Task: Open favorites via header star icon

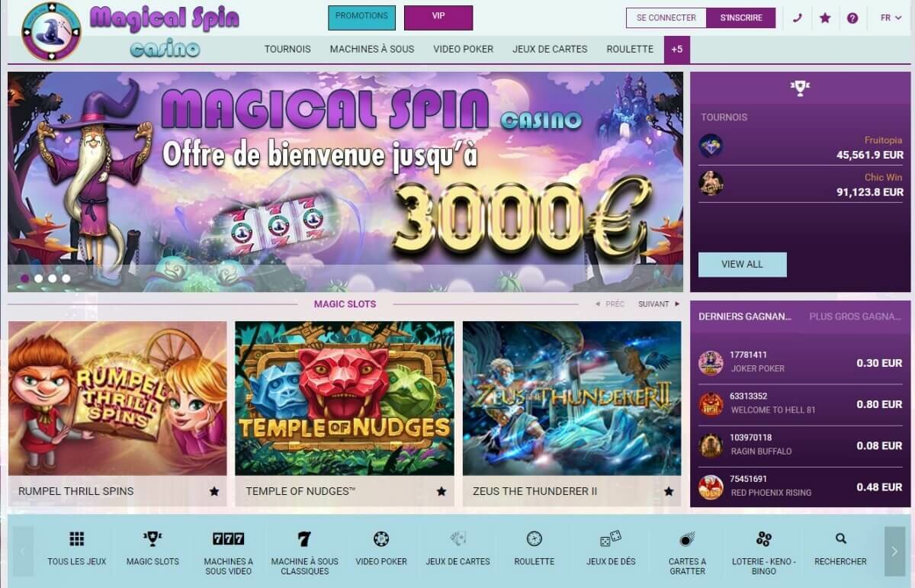Action: [x=825, y=18]
